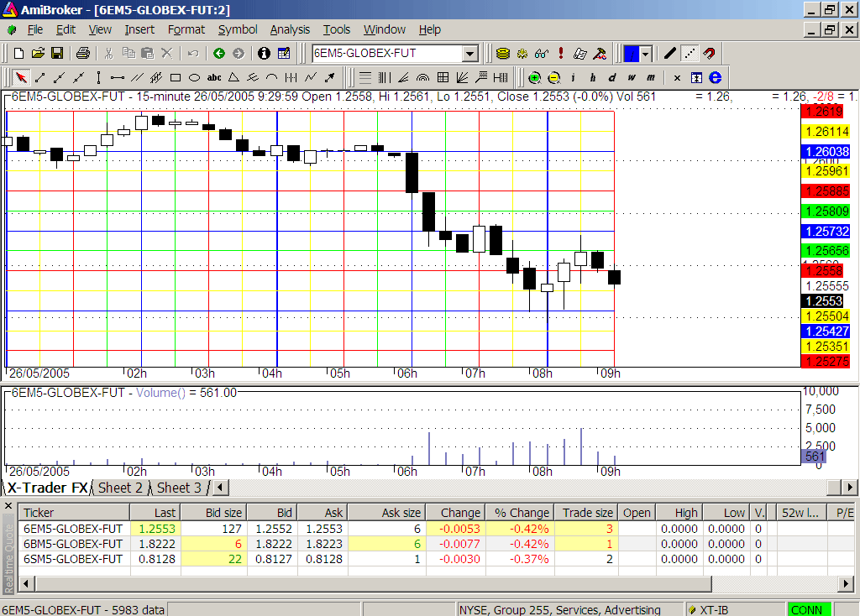The height and width of the screenshot is (616, 860).
Task: Close the Realtime Quote panel
Action: 8,505
